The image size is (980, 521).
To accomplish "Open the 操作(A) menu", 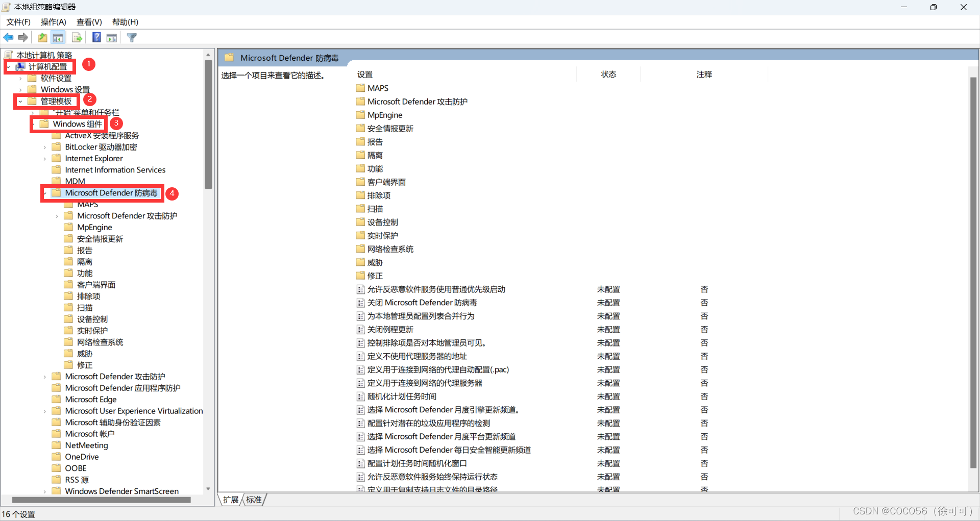I will pos(54,22).
